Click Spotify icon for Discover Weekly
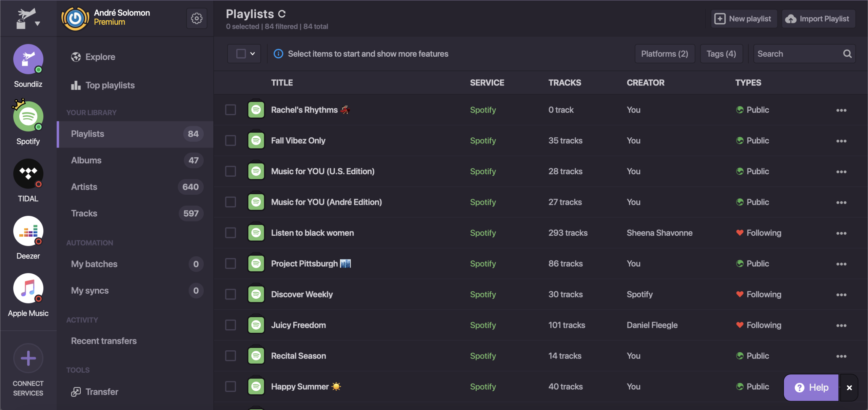The image size is (868, 410). tap(256, 294)
